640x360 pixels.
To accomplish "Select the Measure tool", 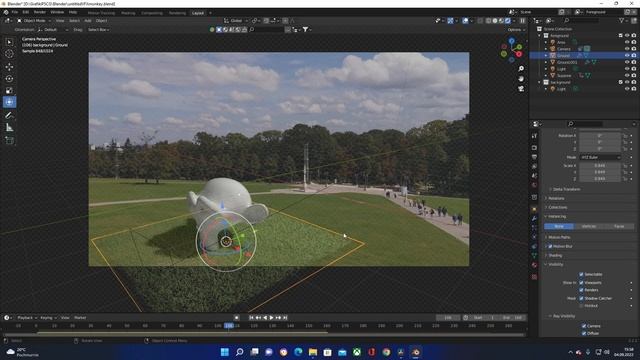I will pos(9,128).
